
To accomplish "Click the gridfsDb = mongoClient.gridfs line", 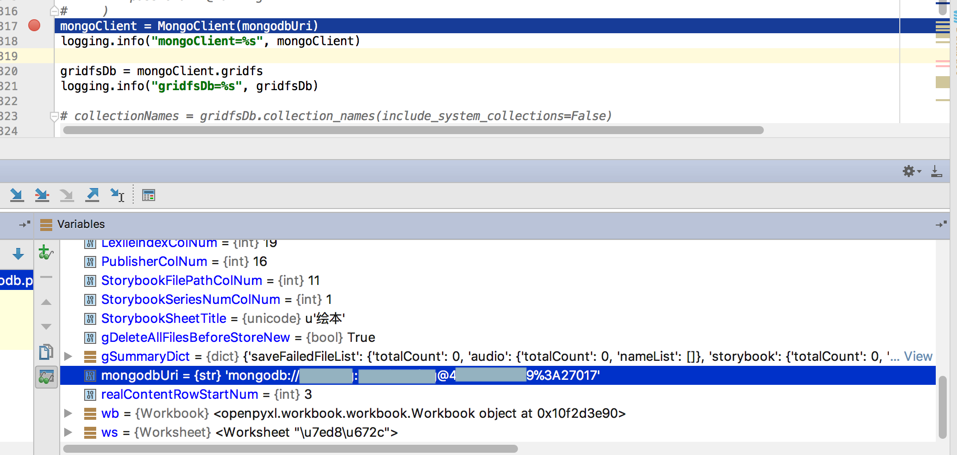I will point(161,71).
